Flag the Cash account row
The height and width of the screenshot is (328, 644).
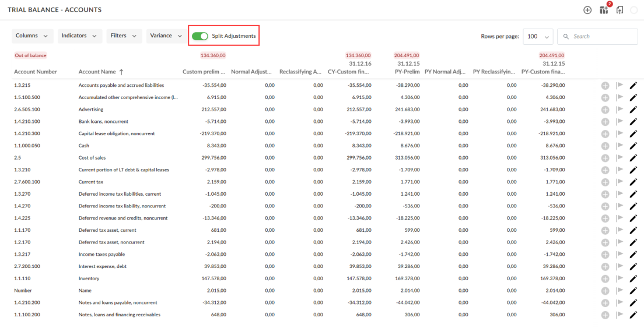[x=619, y=146]
